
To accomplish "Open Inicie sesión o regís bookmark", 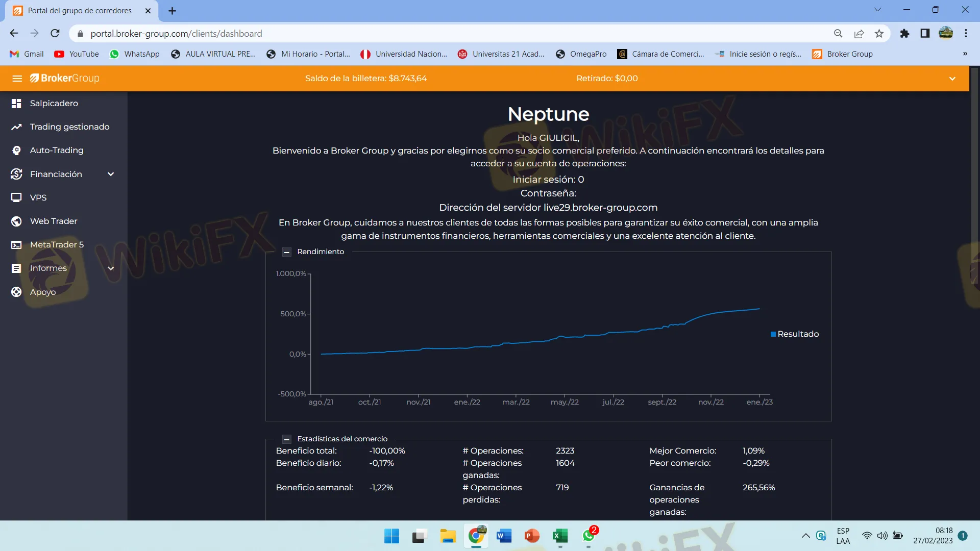I will (758, 54).
